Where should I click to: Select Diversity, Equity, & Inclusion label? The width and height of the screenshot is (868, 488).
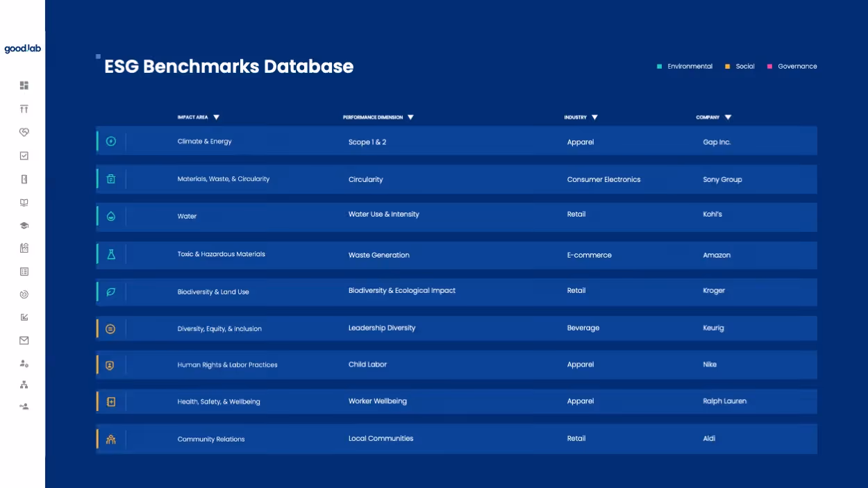point(219,329)
